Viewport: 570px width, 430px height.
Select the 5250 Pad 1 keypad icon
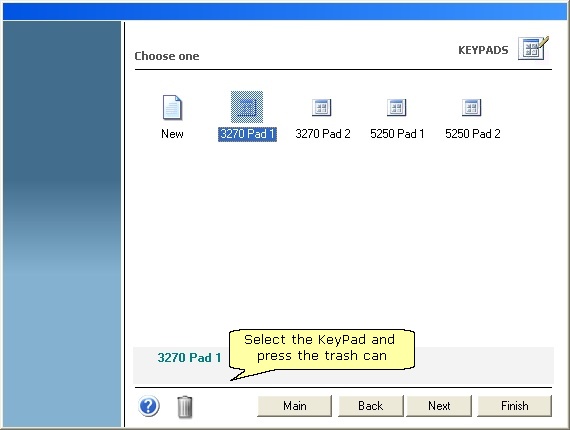click(397, 107)
